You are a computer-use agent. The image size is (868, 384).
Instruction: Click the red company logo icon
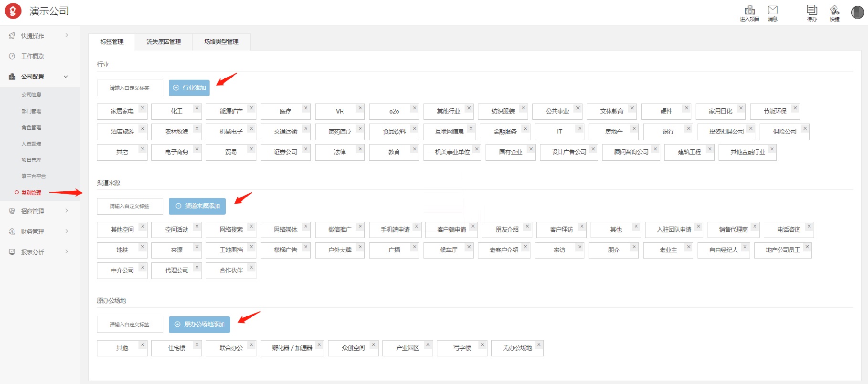click(x=13, y=11)
